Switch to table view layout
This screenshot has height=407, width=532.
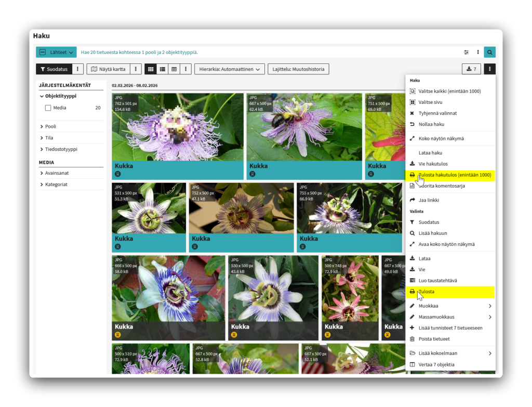(x=174, y=69)
